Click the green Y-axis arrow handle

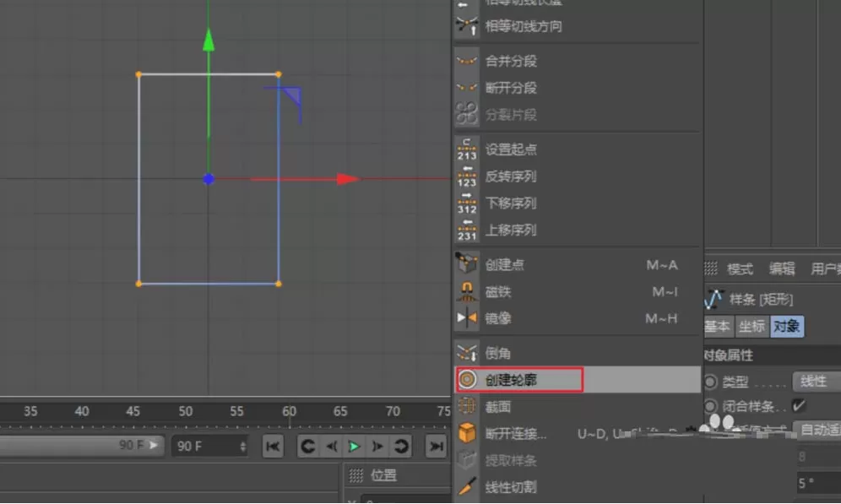pos(209,41)
